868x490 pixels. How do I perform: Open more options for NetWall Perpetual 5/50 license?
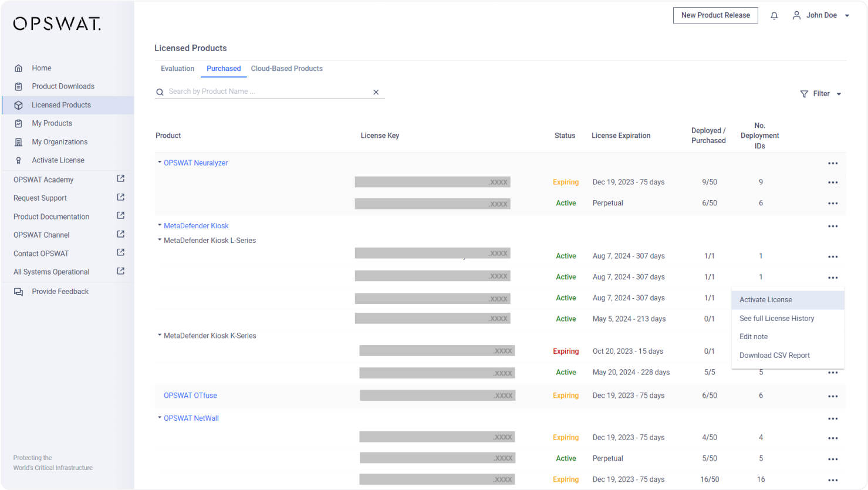[x=833, y=459]
